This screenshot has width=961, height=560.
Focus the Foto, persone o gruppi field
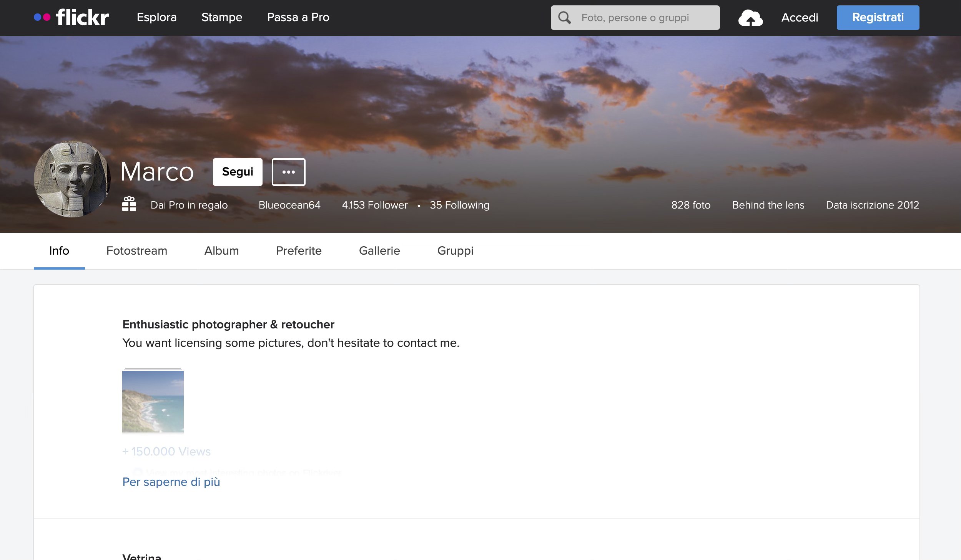pos(646,18)
